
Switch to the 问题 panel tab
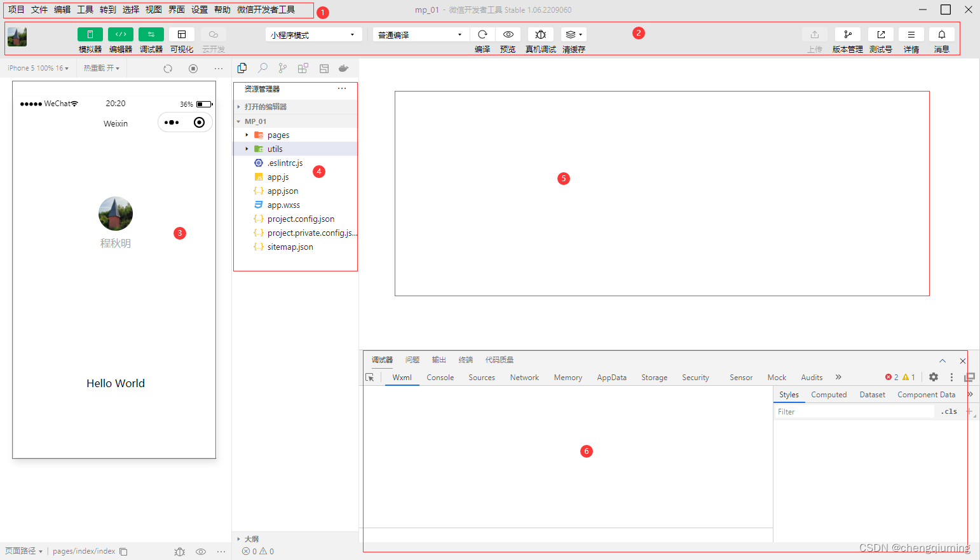pyautogui.click(x=412, y=360)
